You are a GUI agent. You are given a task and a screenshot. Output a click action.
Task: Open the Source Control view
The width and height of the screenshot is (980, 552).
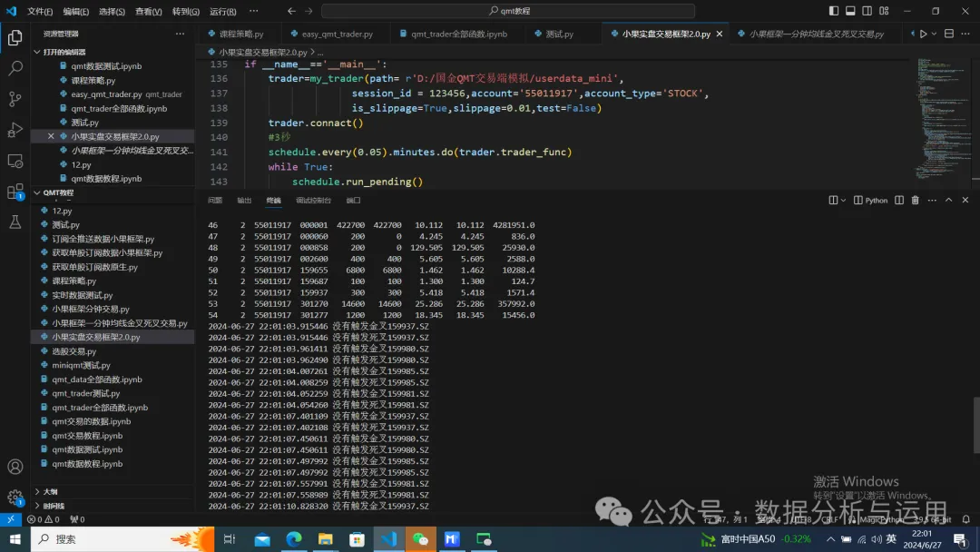15,99
